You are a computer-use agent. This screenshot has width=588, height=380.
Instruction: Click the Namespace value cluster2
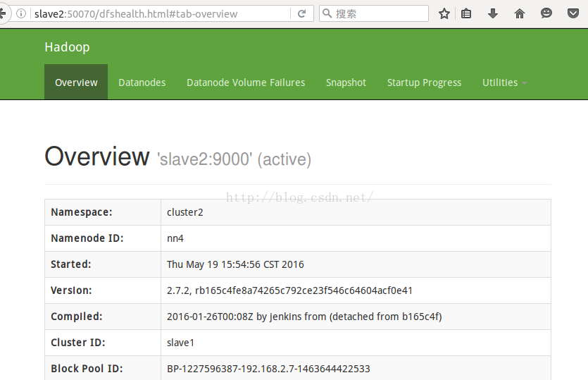(x=185, y=212)
